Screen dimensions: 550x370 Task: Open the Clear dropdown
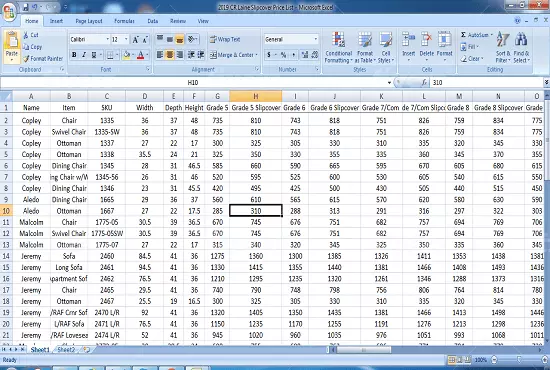click(x=472, y=59)
